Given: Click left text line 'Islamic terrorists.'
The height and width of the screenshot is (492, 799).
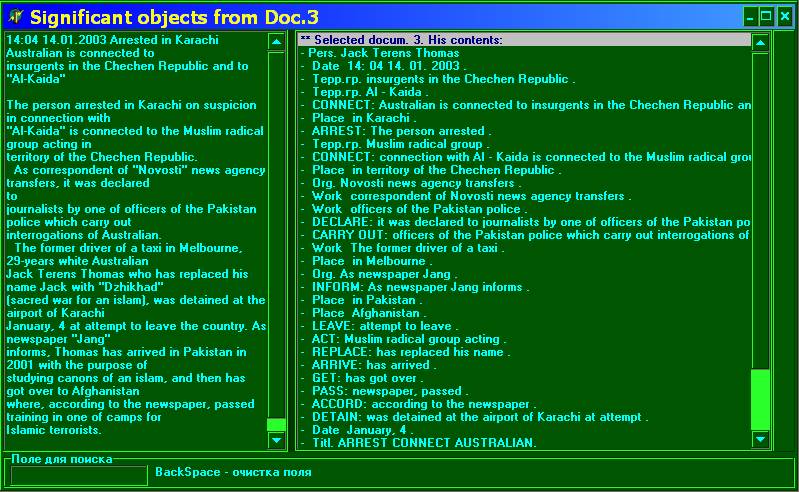Looking at the screenshot, I should pyautogui.click(x=54, y=430).
